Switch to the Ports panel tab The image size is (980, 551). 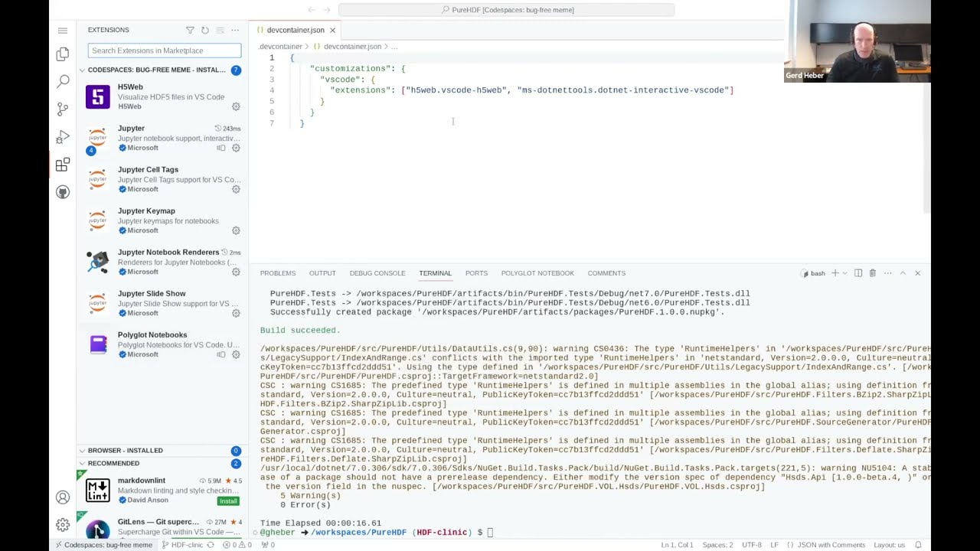pyautogui.click(x=476, y=273)
